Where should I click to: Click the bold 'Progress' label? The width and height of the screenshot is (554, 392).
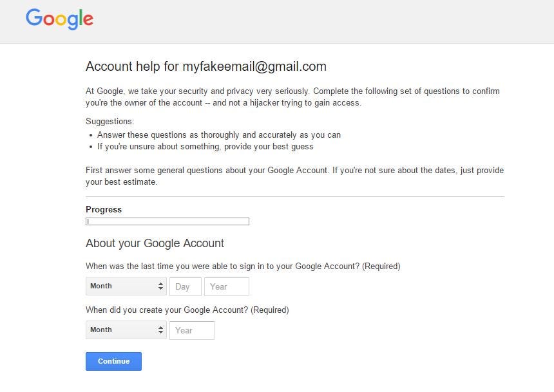pyautogui.click(x=104, y=209)
